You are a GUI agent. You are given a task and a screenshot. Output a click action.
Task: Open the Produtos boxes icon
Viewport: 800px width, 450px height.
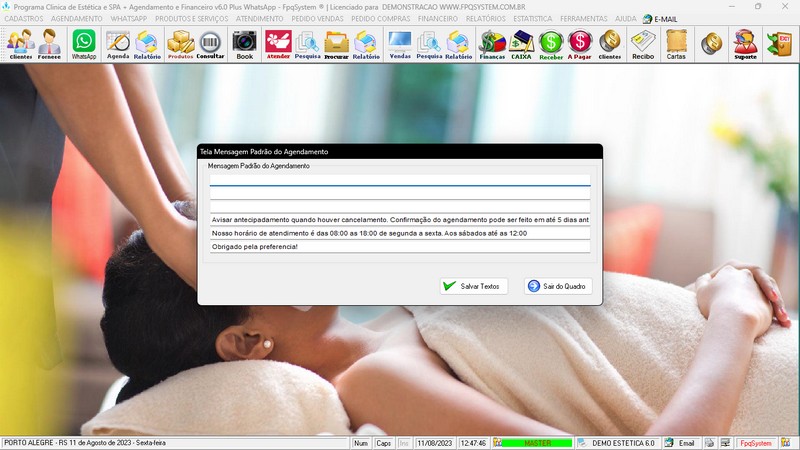tap(181, 44)
